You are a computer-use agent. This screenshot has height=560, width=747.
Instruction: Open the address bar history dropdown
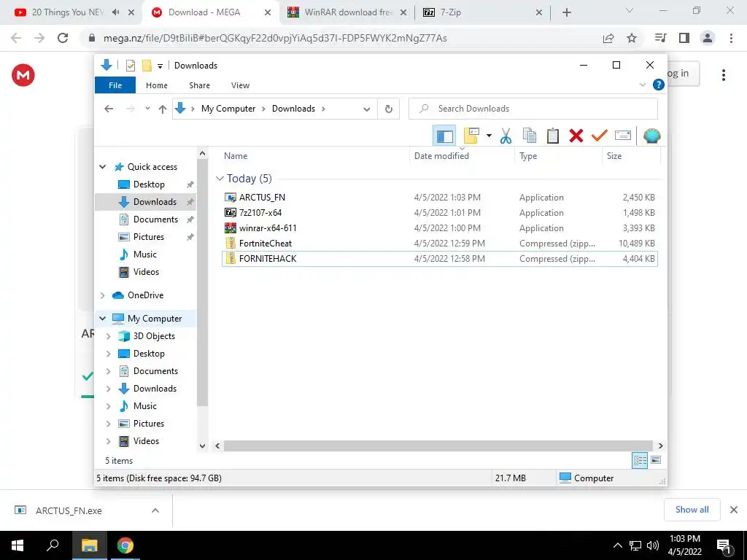point(366,109)
